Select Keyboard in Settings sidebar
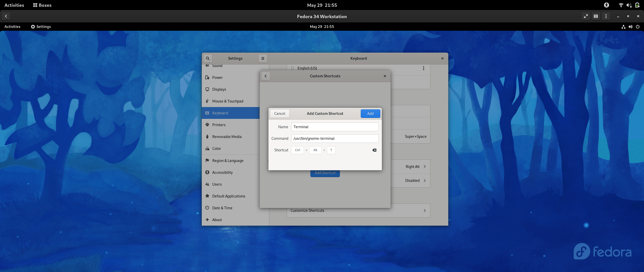 [231, 113]
